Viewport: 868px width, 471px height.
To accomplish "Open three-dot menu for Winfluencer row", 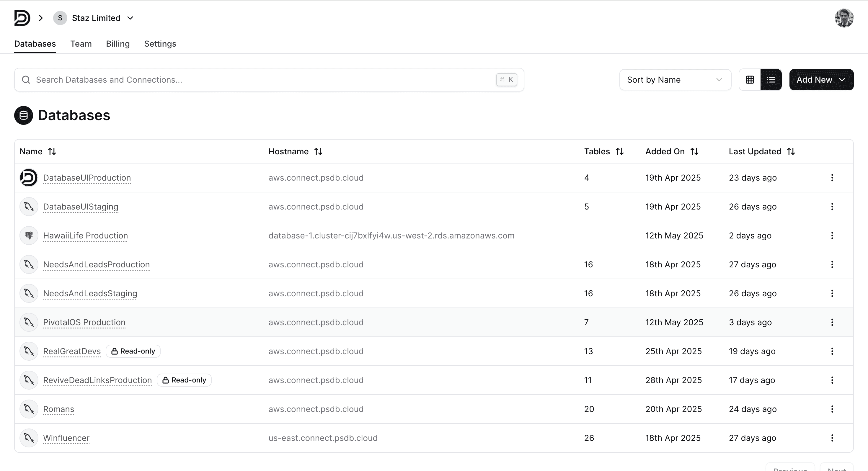I will 832,438.
